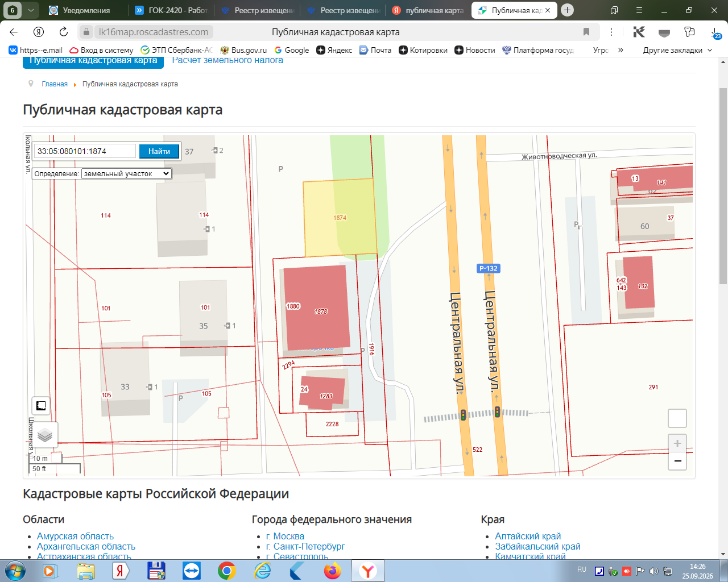The width and height of the screenshot is (728, 582).
Task: Zoom out with the map minus button
Action: tap(677, 461)
